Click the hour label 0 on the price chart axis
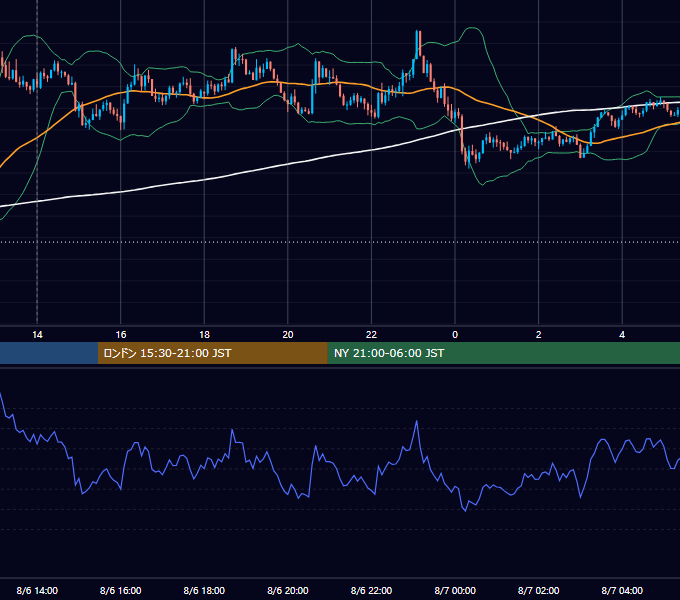Screen dimensions: 680x600 click(455, 335)
